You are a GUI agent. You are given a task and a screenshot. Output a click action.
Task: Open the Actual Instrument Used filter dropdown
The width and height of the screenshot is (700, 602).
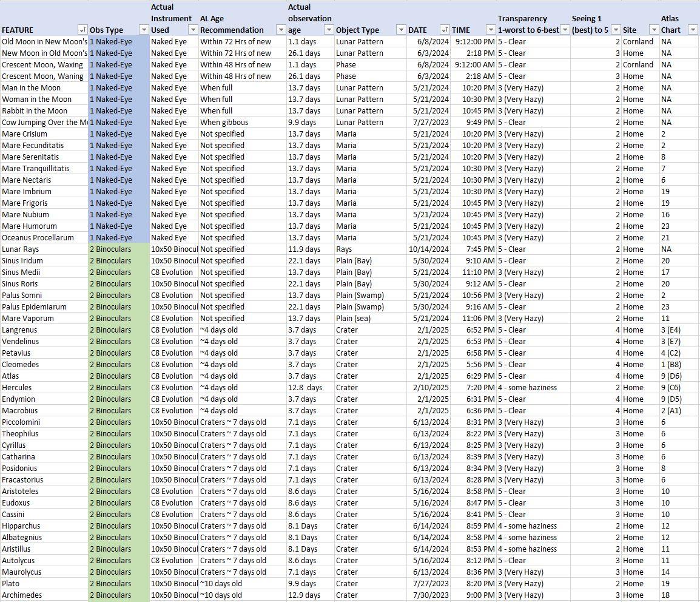point(193,30)
